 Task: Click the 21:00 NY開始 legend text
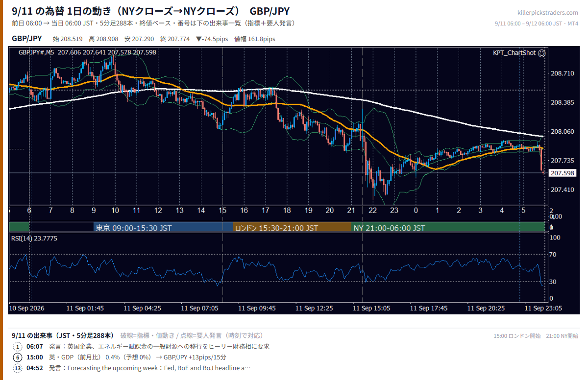[x=562, y=336]
